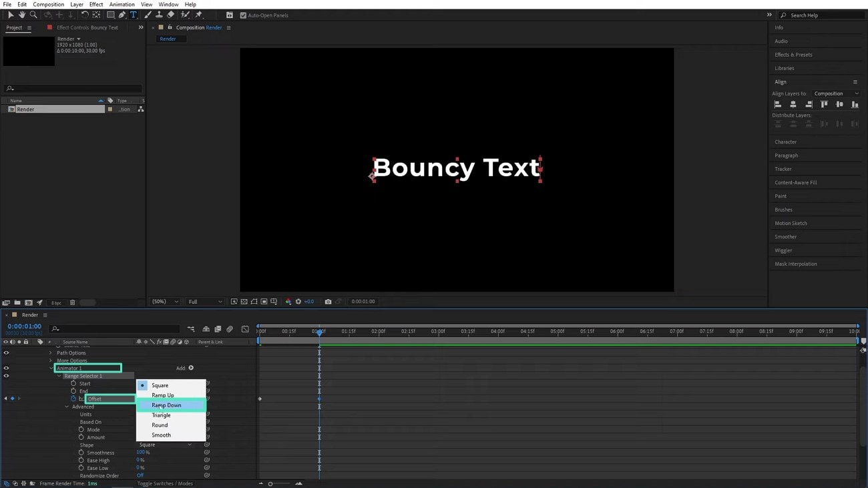Select the Selection arrow tool
868x488 pixels.
coord(11,15)
